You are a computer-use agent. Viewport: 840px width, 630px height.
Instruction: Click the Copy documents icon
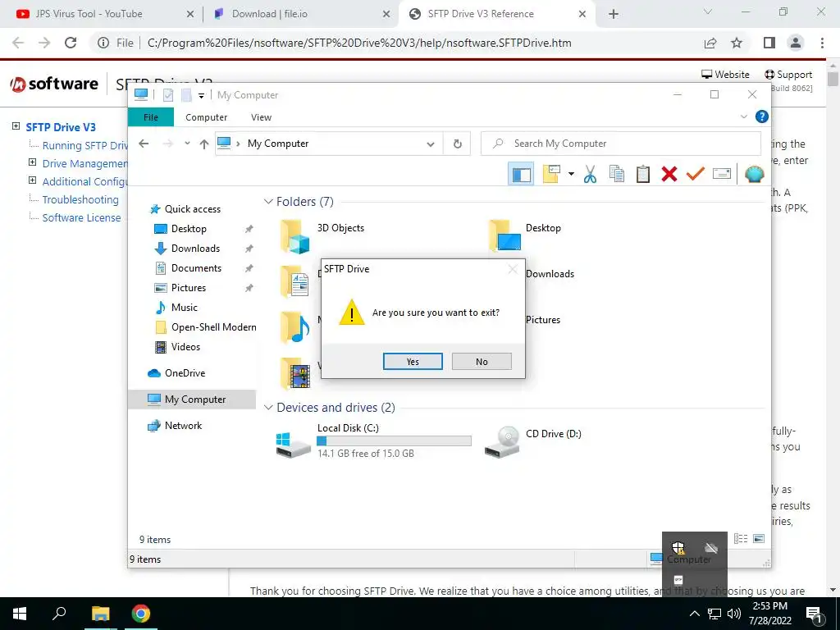[x=617, y=174]
